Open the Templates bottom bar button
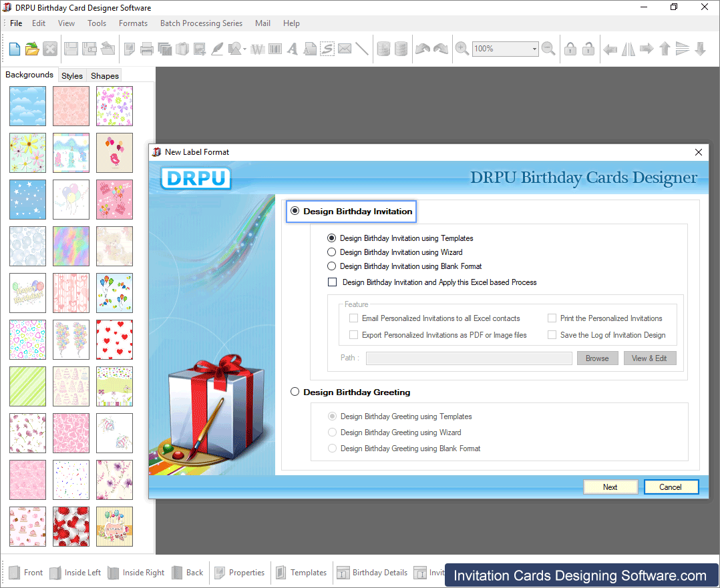The width and height of the screenshot is (720, 588). (x=301, y=573)
